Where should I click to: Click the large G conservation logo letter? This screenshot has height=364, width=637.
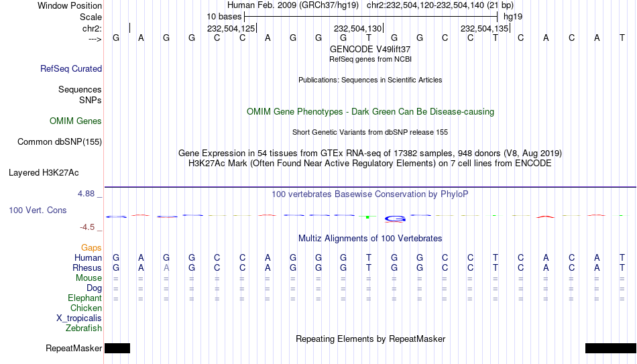395,219
